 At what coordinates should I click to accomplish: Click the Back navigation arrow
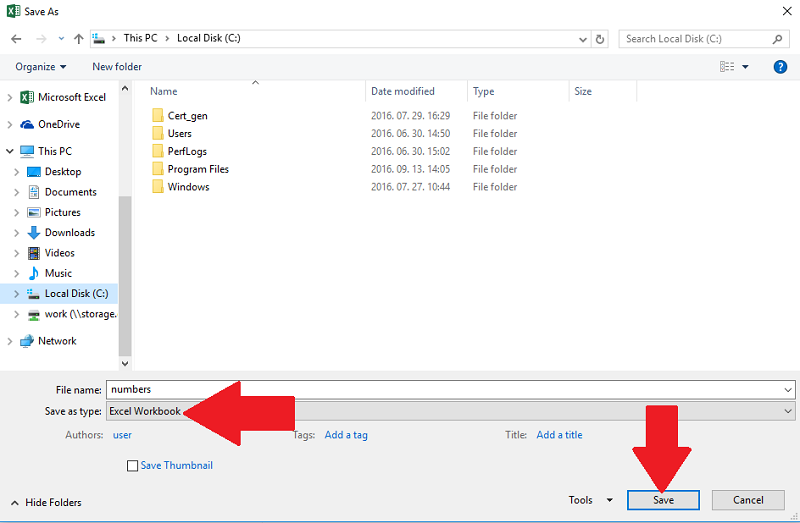pyautogui.click(x=16, y=39)
